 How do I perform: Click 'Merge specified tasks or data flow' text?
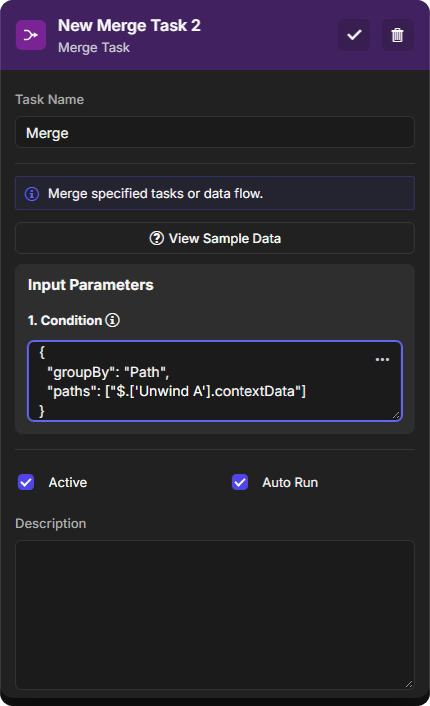coord(155,194)
